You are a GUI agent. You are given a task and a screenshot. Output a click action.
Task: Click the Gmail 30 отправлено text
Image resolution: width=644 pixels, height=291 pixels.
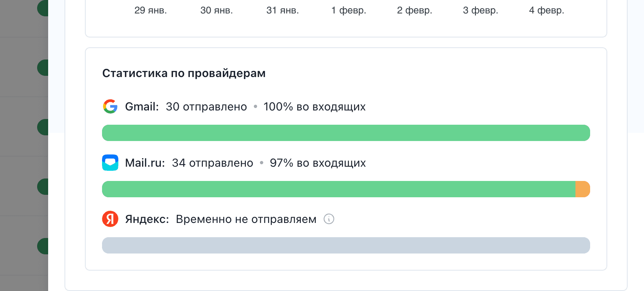click(206, 107)
